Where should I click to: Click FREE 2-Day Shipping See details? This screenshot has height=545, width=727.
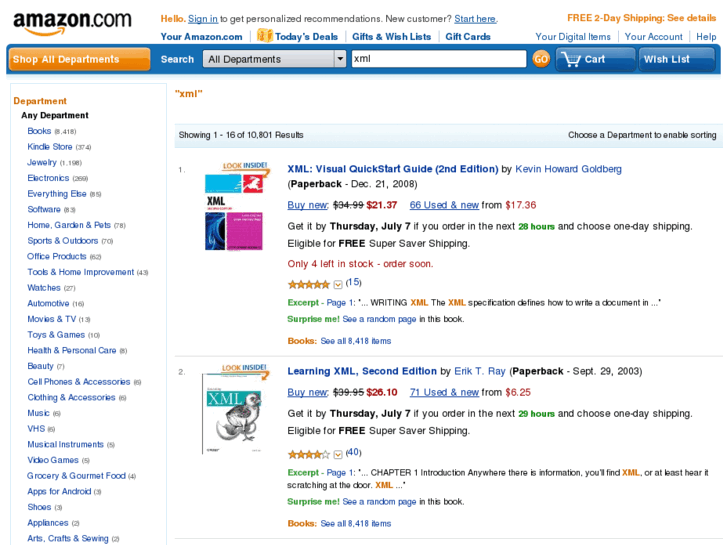tap(641, 18)
